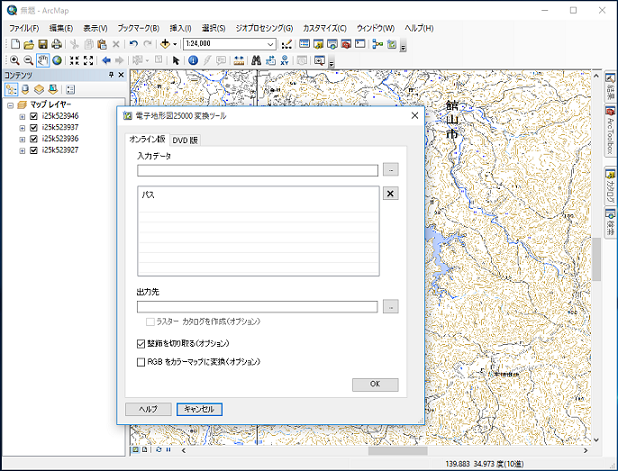618x471 pixels.
Task: Select the Measure ruler tool
Action: click(238, 60)
